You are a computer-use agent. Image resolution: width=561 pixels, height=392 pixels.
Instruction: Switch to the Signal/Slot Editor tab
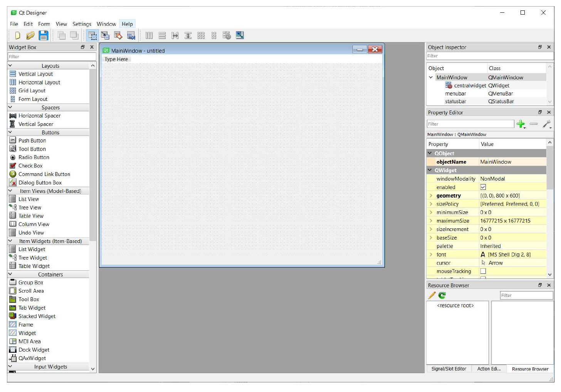coord(448,369)
